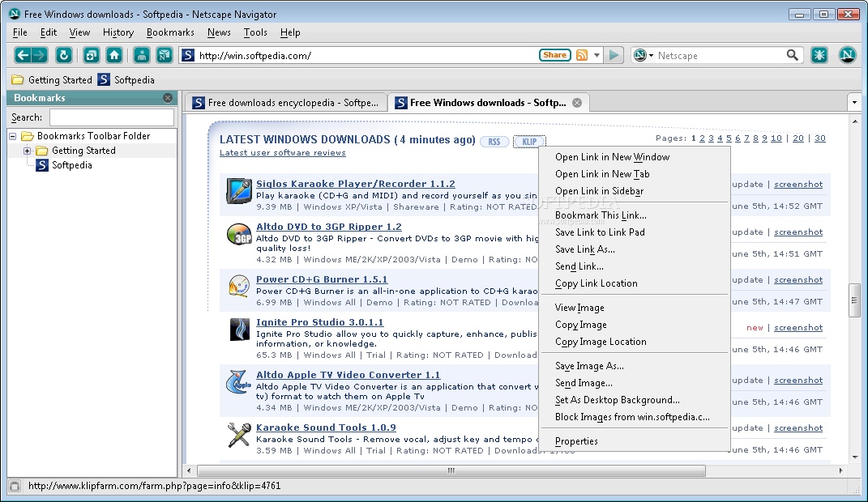
Task: Click the Karaoke Sound Tools app icon
Action: [239, 435]
